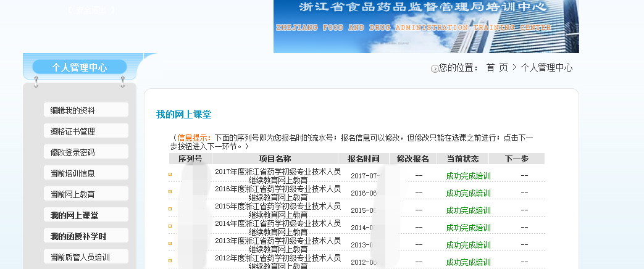Click the 个人管理中心 breadcrumb link
The height and width of the screenshot is (269, 644).
546,68
